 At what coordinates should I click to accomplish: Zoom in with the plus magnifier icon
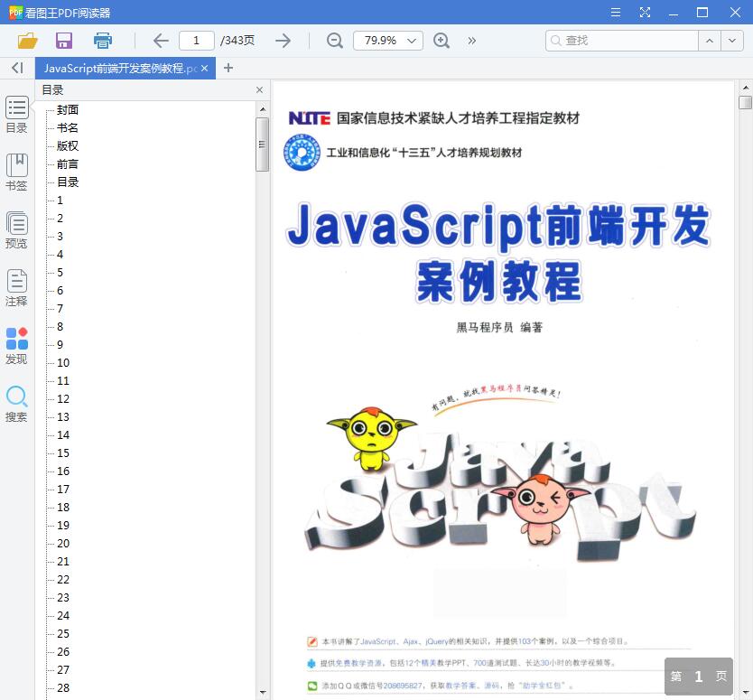coord(442,41)
